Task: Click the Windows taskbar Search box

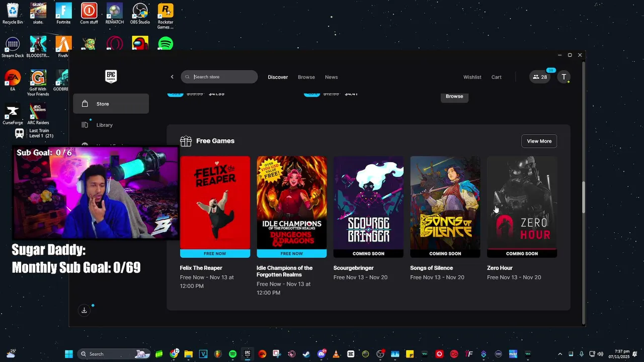Action: tap(114, 354)
